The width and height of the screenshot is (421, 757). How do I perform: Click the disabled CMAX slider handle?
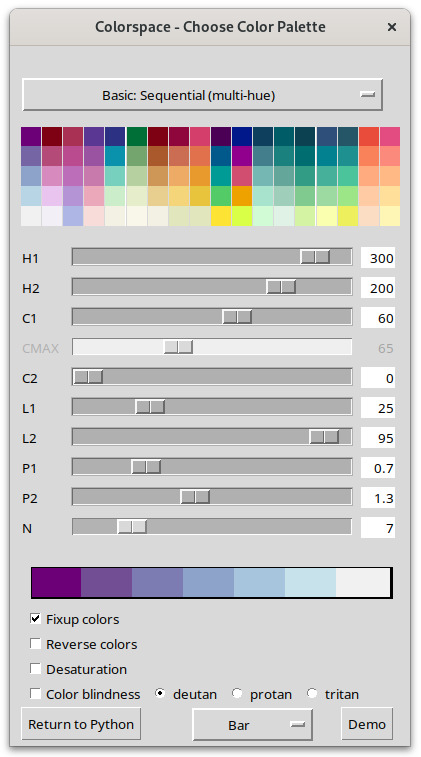pyautogui.click(x=179, y=347)
